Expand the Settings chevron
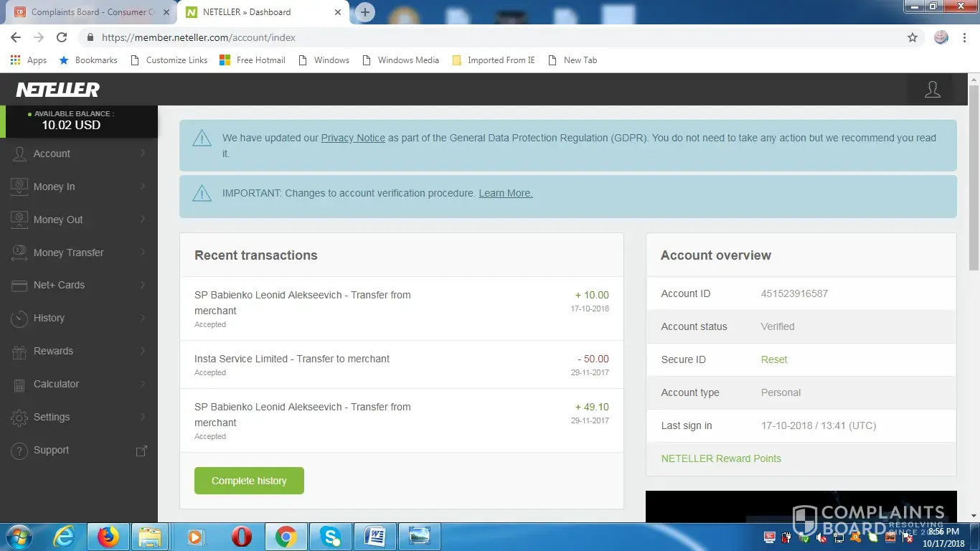980x551 pixels. coord(143,416)
